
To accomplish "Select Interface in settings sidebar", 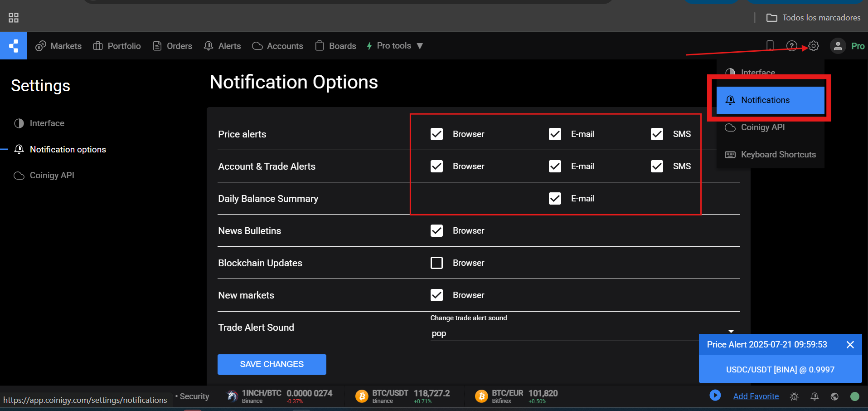I will pos(39,123).
